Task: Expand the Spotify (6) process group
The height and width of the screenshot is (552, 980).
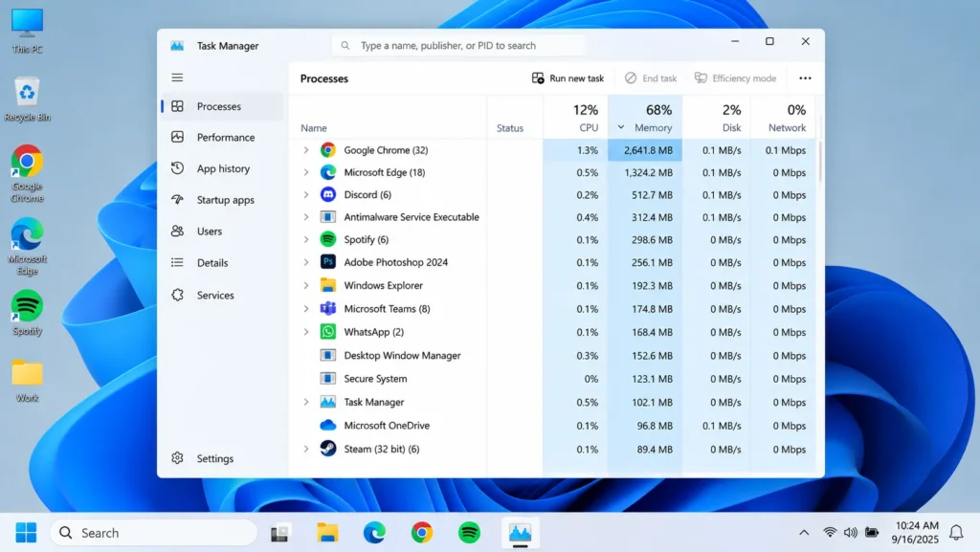Action: (306, 240)
